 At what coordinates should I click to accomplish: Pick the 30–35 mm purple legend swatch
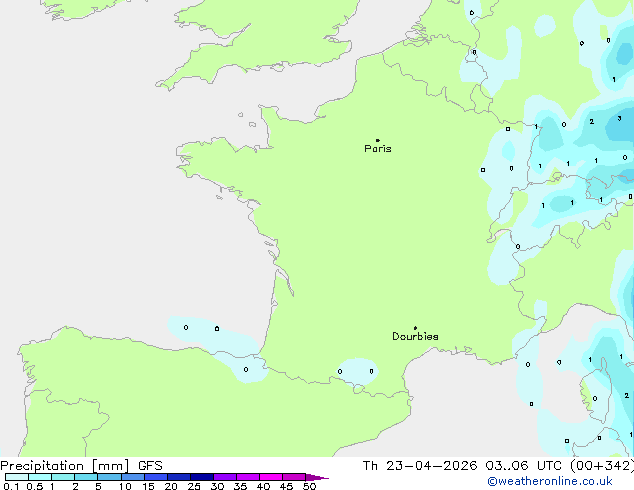pos(225,477)
